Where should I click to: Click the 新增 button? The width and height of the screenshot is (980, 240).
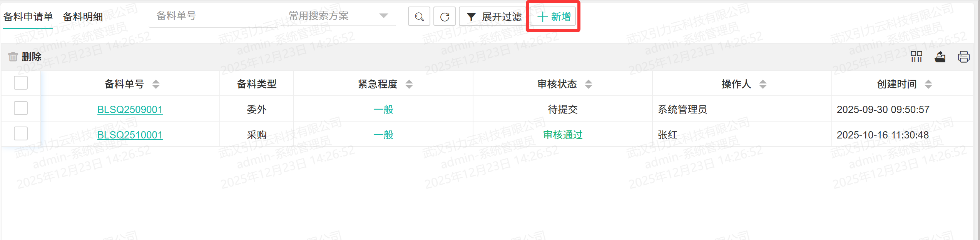[554, 17]
